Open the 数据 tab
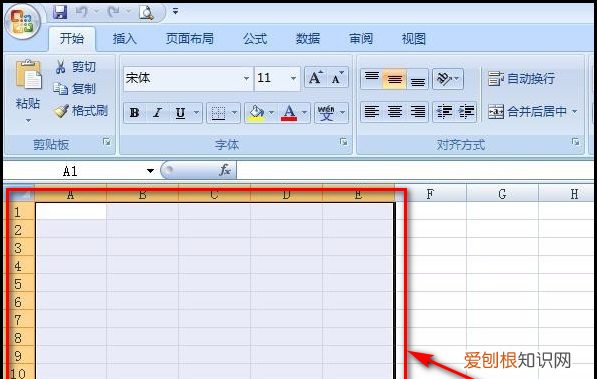The width and height of the screenshot is (597, 379). coord(308,38)
